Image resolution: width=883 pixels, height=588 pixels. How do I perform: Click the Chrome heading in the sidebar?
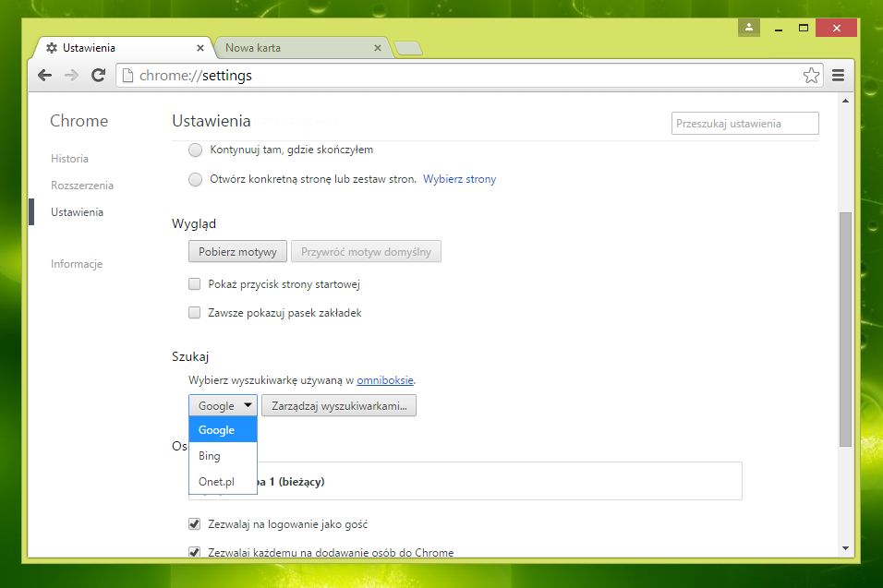tap(79, 121)
